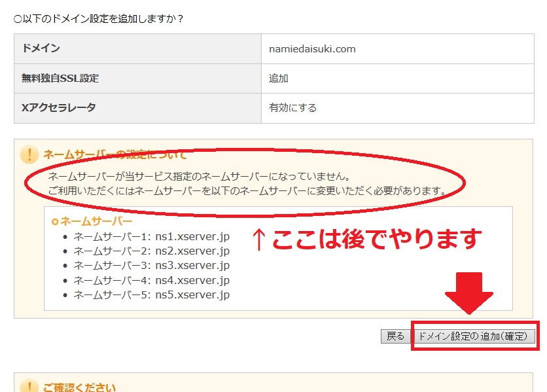Confirm with ドメイン設定の追加(確定) button
The image size is (547, 392).
474,336
